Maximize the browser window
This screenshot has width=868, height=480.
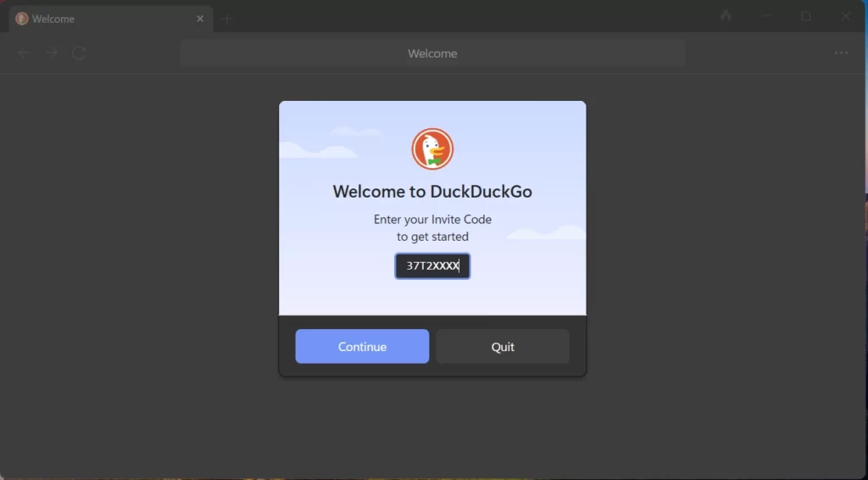coord(806,16)
